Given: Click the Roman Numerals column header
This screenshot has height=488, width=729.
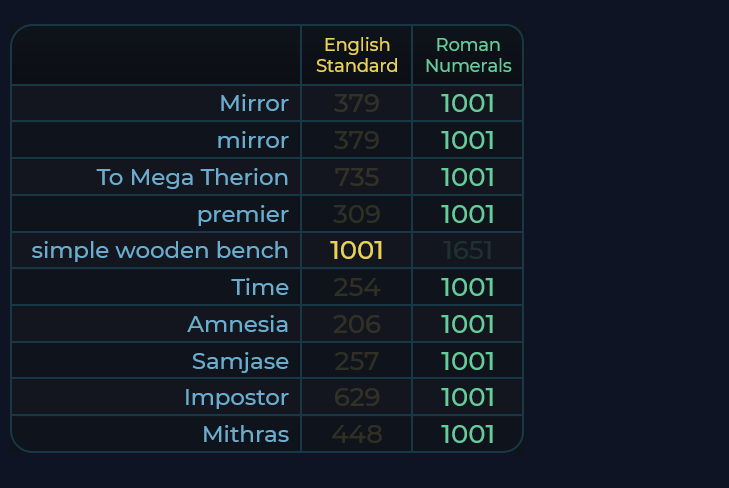Looking at the screenshot, I should click(468, 56).
